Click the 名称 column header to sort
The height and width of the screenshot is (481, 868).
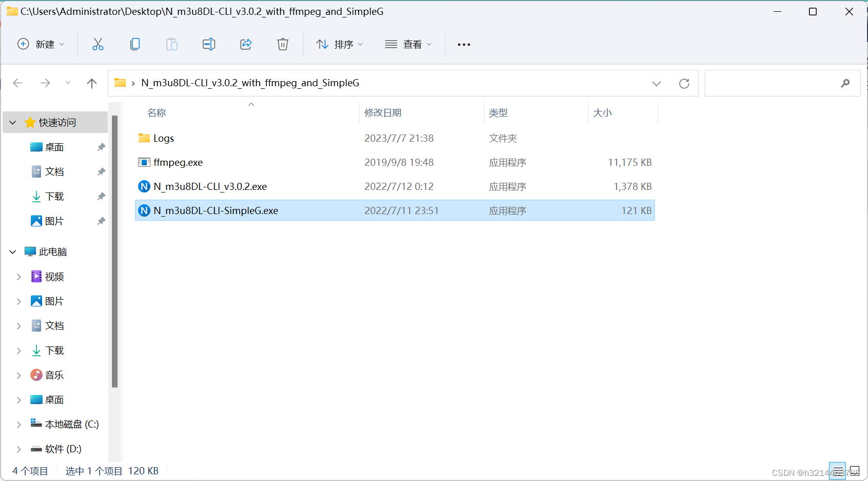tap(156, 112)
